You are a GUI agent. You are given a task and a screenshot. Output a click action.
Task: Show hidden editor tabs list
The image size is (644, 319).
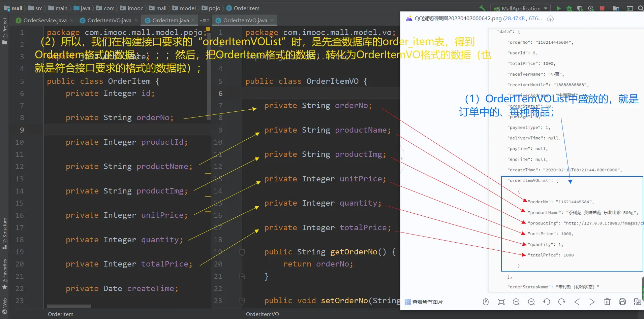(204, 21)
